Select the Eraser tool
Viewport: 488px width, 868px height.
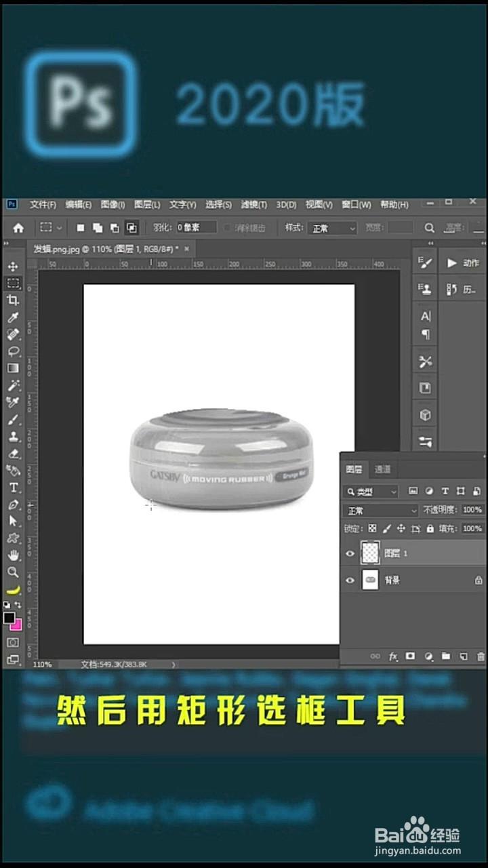tap(13, 453)
